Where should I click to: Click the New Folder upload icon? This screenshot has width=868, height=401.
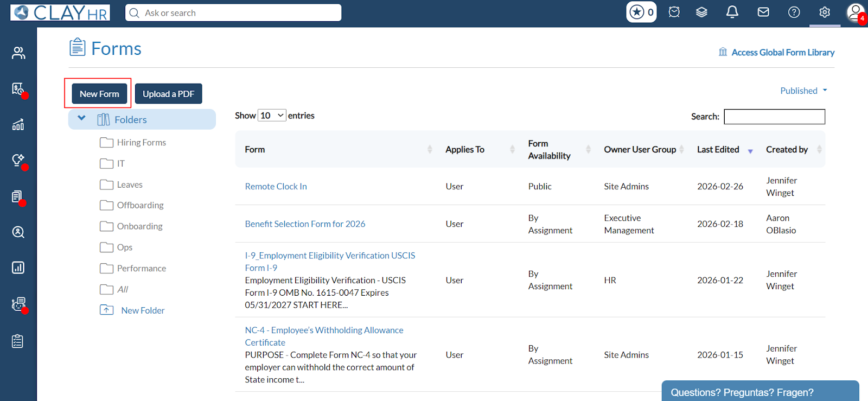pyautogui.click(x=106, y=310)
